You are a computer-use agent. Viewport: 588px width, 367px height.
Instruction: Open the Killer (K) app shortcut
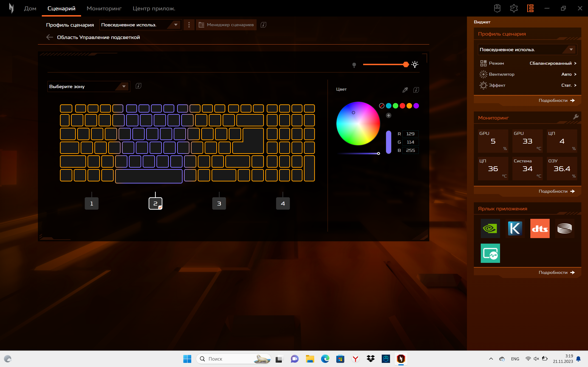[x=515, y=228]
